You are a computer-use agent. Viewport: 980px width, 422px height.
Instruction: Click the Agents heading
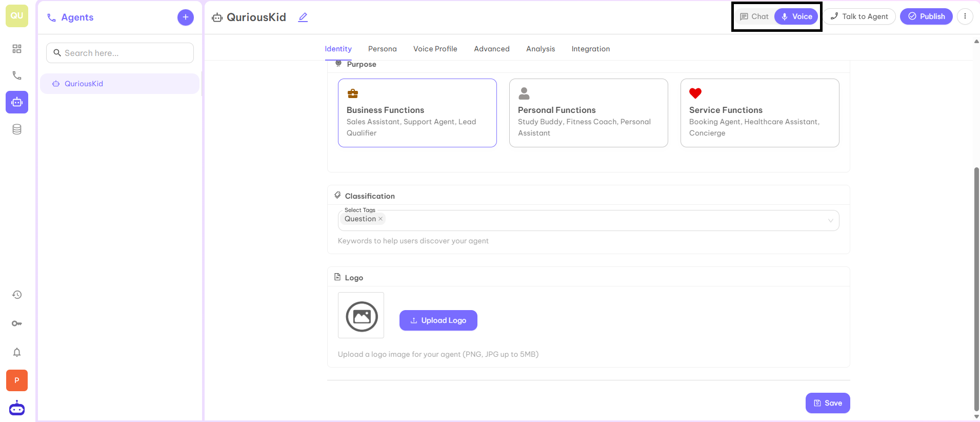click(77, 17)
